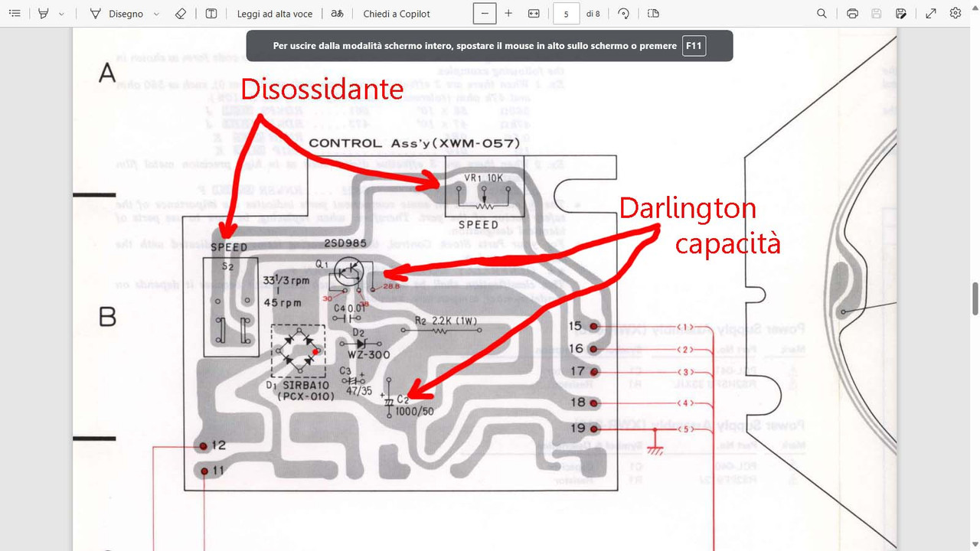Open Disegno pen options dropdown arrow
Image resolution: width=980 pixels, height=551 pixels.
coord(157,14)
